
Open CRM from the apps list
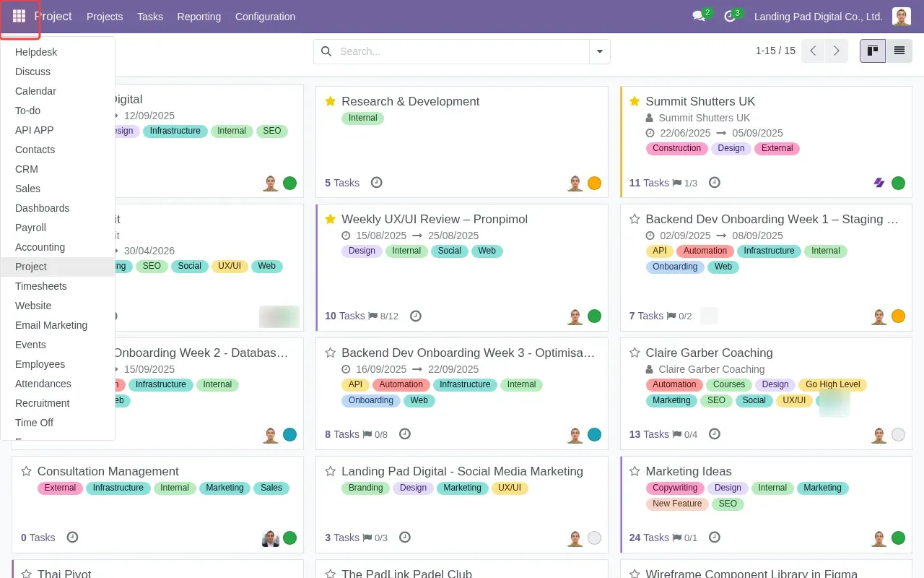coord(27,169)
